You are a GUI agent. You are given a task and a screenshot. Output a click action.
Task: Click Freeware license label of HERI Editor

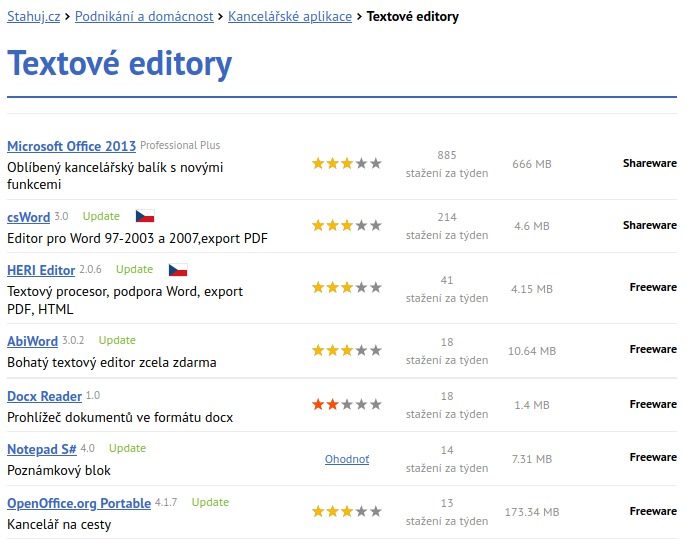coord(653,287)
